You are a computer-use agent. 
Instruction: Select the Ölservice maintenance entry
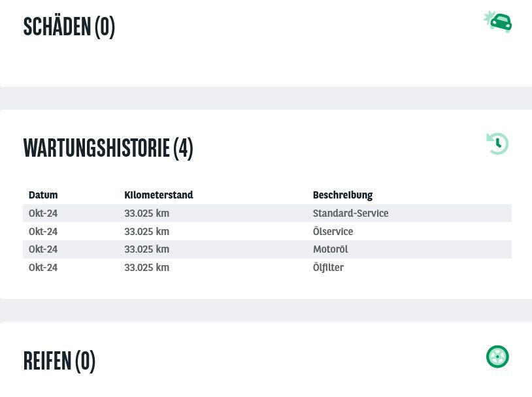point(267,232)
